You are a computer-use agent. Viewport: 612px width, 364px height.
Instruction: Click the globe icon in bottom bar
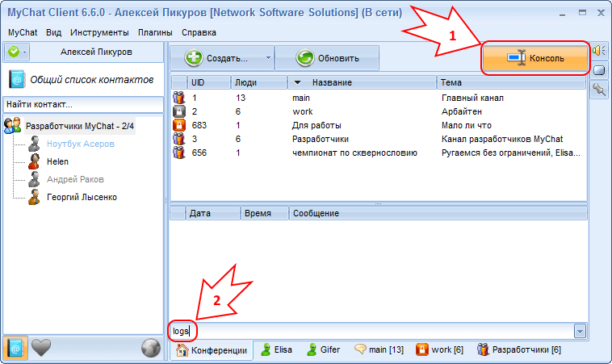[x=150, y=347]
